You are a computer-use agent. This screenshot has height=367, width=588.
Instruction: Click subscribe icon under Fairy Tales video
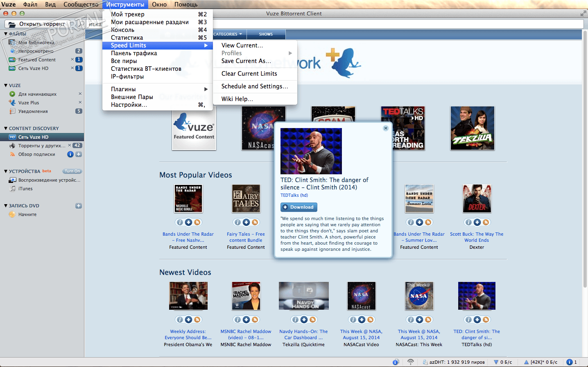click(255, 222)
